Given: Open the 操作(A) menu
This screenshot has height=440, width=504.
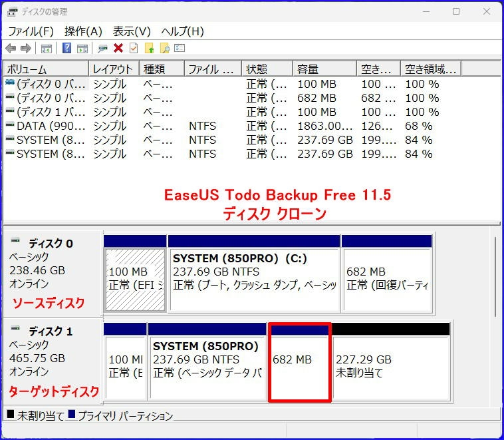Looking at the screenshot, I should click(83, 31).
